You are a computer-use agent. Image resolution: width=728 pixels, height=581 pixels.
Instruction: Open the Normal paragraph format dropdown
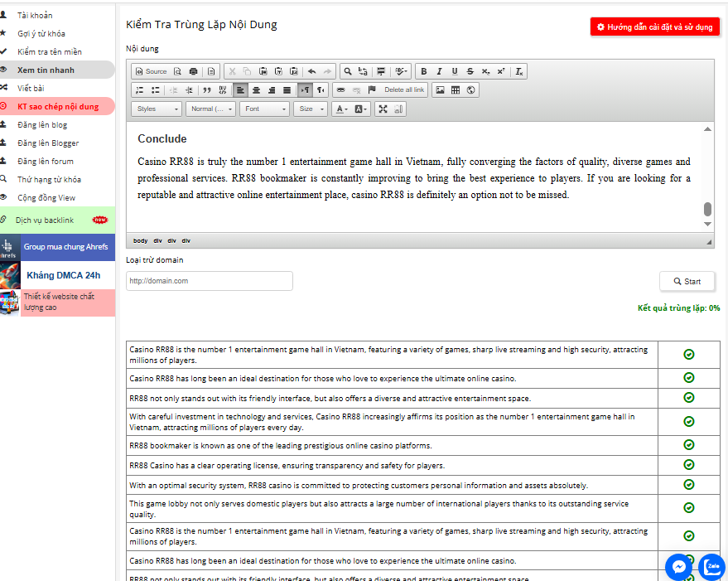210,109
